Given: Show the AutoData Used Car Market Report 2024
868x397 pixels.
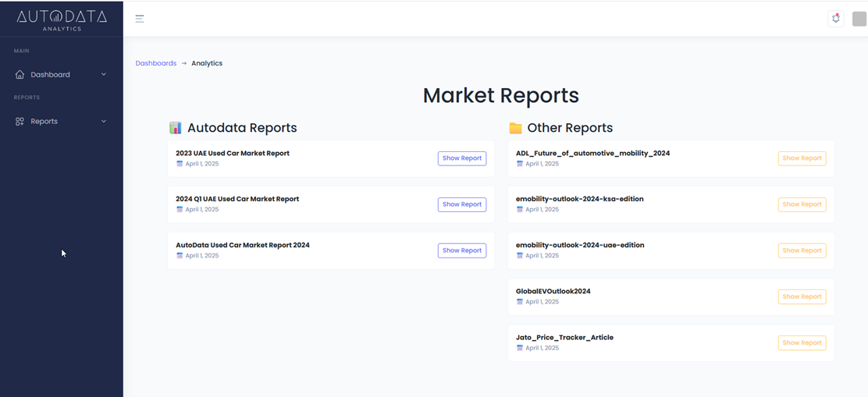Looking at the screenshot, I should (461, 250).
